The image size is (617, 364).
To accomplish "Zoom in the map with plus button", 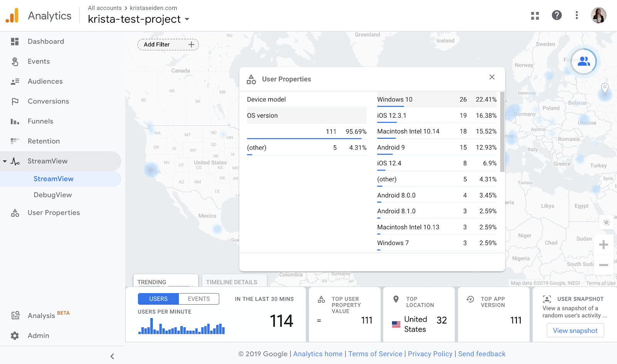I will 604,245.
